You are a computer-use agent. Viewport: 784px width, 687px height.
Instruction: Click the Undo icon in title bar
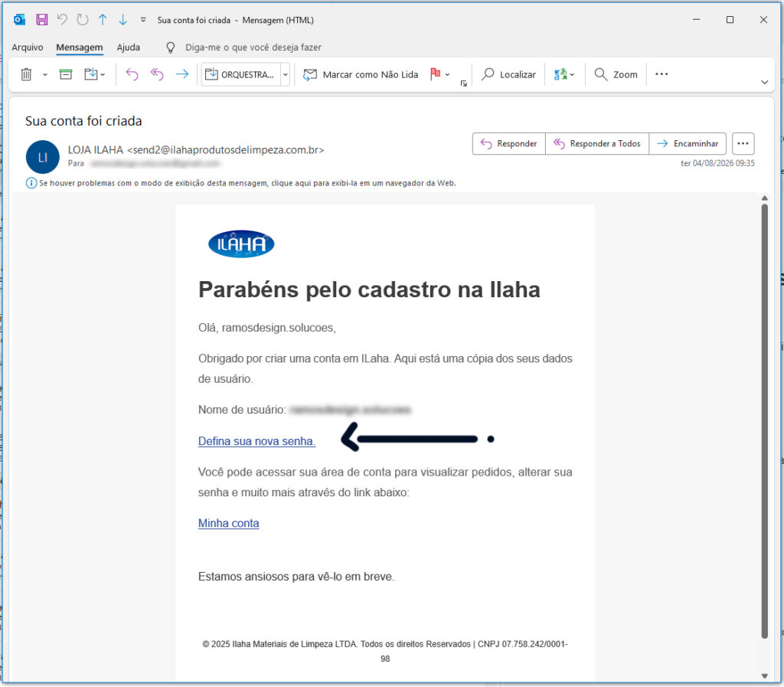(62, 19)
